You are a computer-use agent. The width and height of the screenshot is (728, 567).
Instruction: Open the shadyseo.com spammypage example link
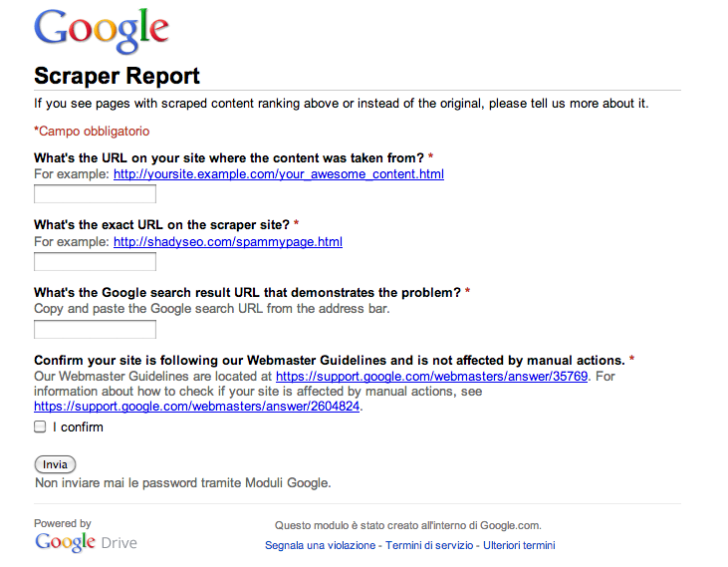click(228, 242)
